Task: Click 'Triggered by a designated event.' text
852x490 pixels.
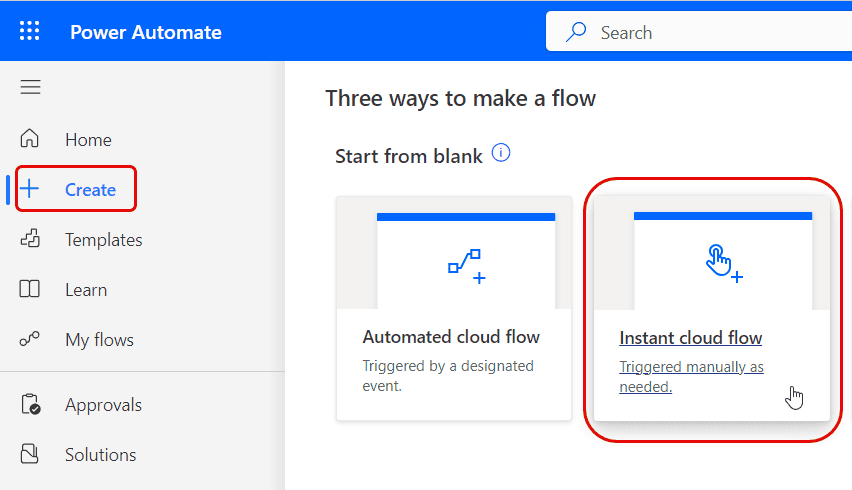Action: point(448,375)
